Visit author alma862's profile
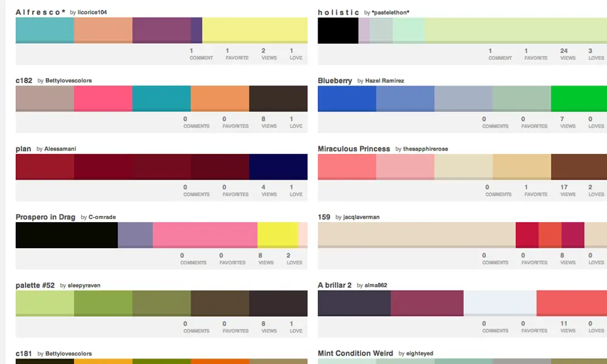Viewport: 607px width, 364px height. point(376,285)
